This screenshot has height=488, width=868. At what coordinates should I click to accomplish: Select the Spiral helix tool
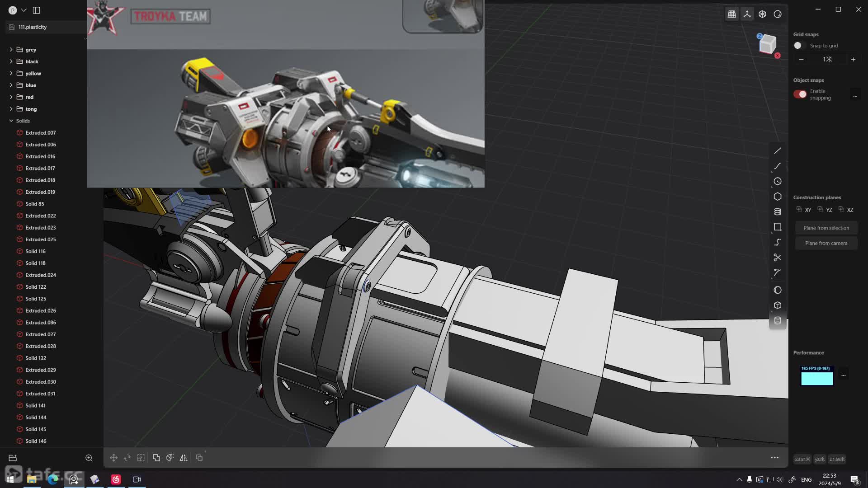(x=777, y=212)
